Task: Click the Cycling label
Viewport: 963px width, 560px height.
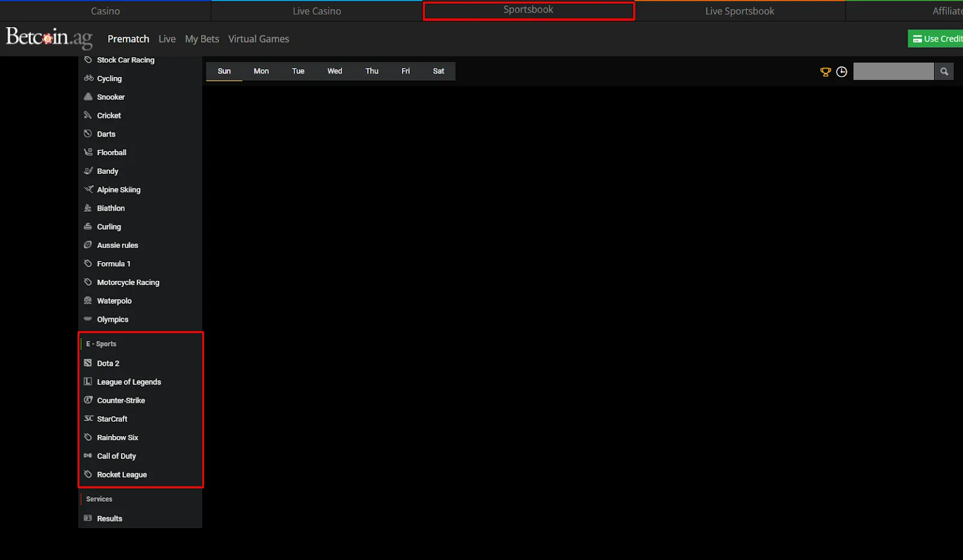Action: click(x=110, y=78)
